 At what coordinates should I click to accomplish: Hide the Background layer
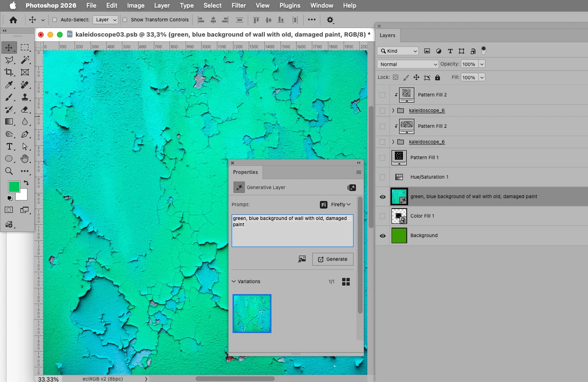coord(383,236)
